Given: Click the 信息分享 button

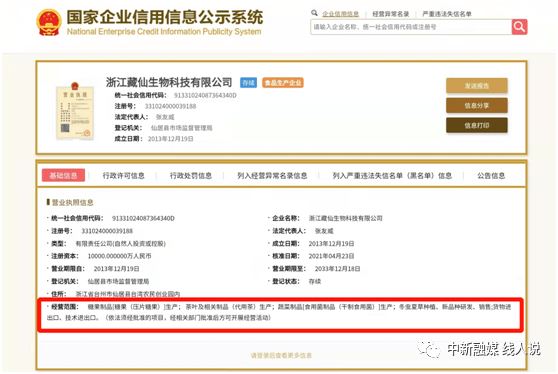Looking at the screenshot, I should pyautogui.click(x=477, y=105).
